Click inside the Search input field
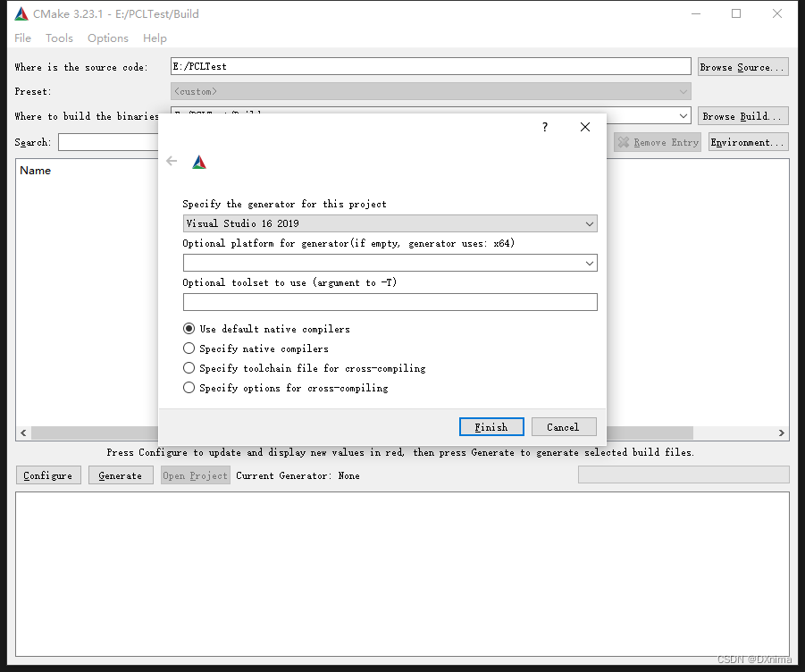The image size is (805, 672). [107, 141]
